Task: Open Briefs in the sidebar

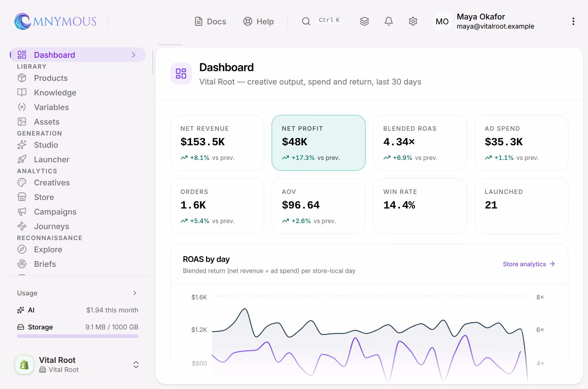Action: click(78, 264)
